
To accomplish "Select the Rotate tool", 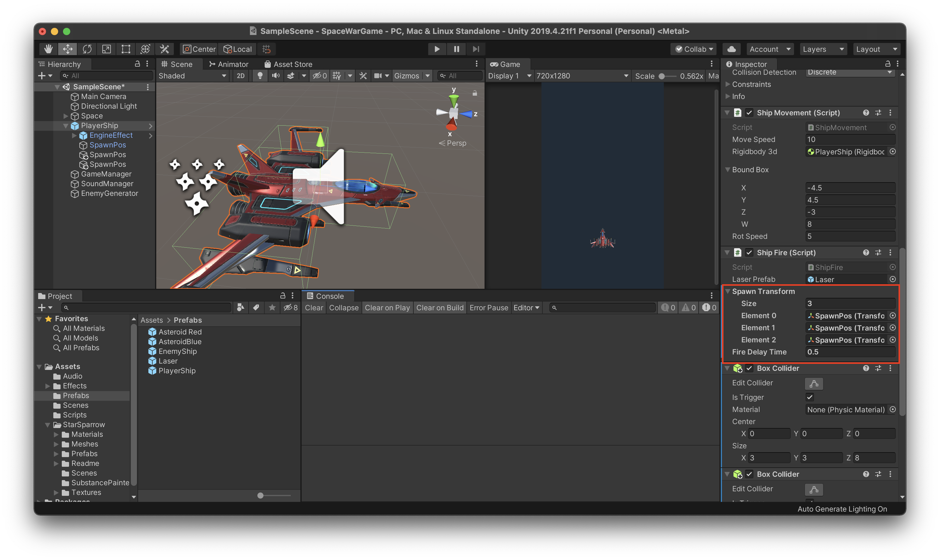I will [x=87, y=49].
